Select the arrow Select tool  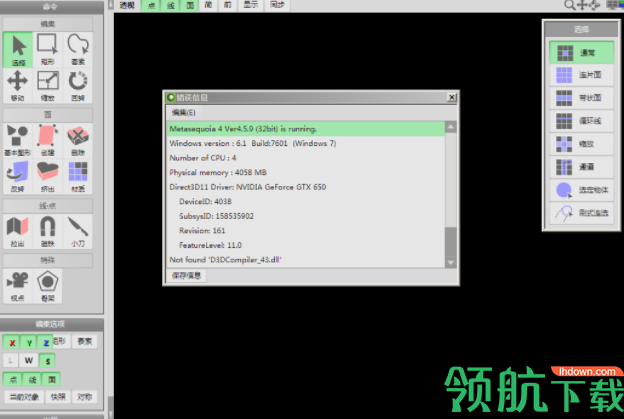click(x=18, y=50)
